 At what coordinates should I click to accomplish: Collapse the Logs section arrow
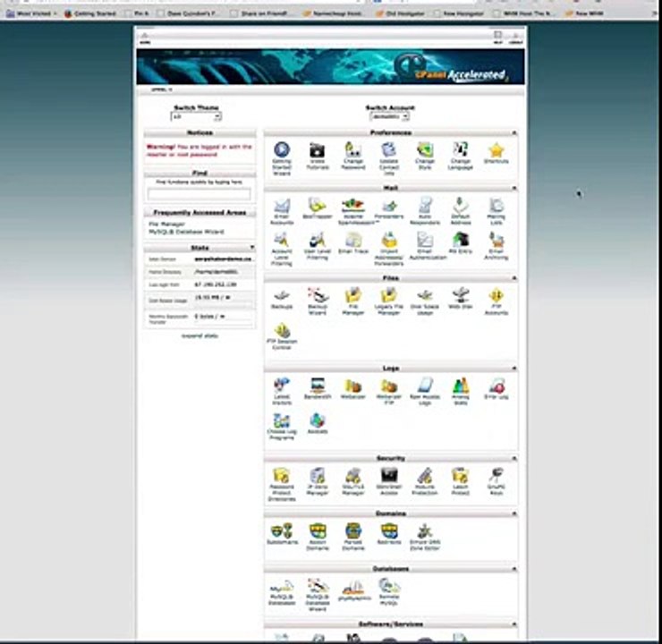[513, 368]
